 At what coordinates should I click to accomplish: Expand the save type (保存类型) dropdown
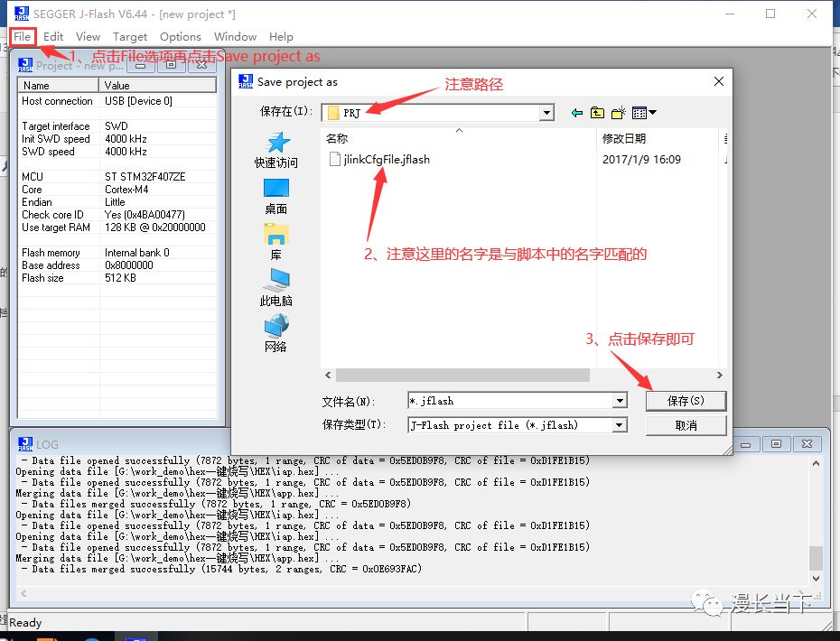click(x=620, y=425)
